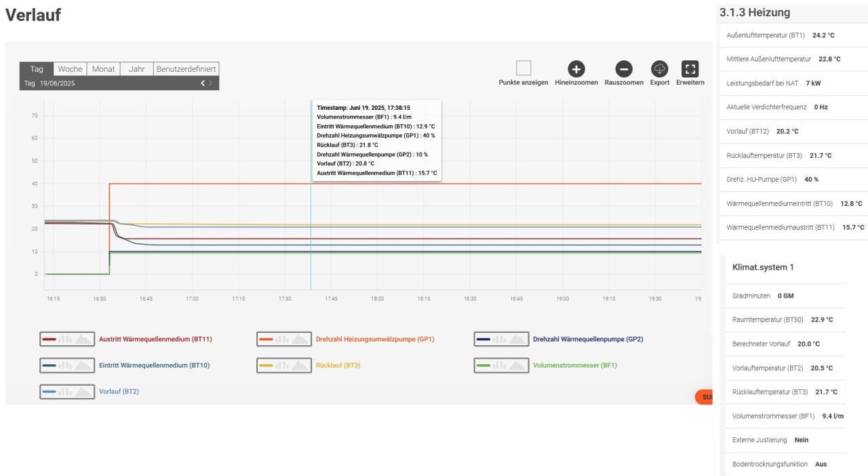Open the Benutzerdefiniert date range
The width and height of the screenshot is (868, 476).
tap(186, 69)
